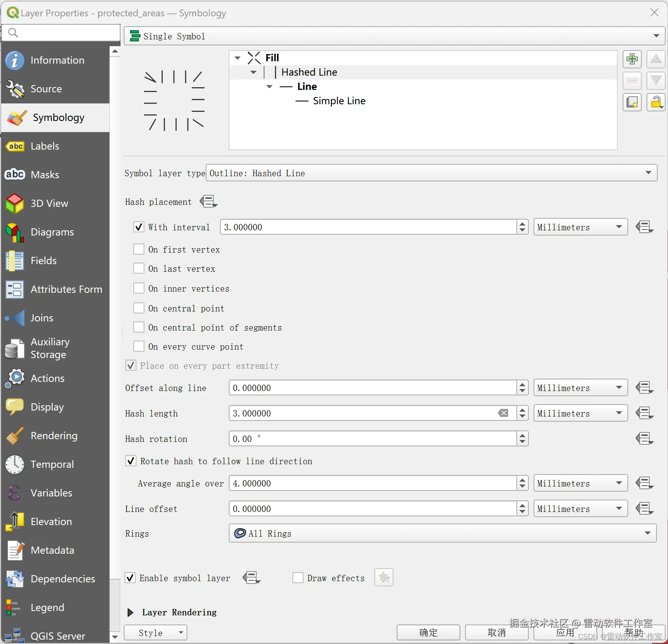Remove the selected symbol layer
The height and width of the screenshot is (644, 668).
click(x=632, y=81)
